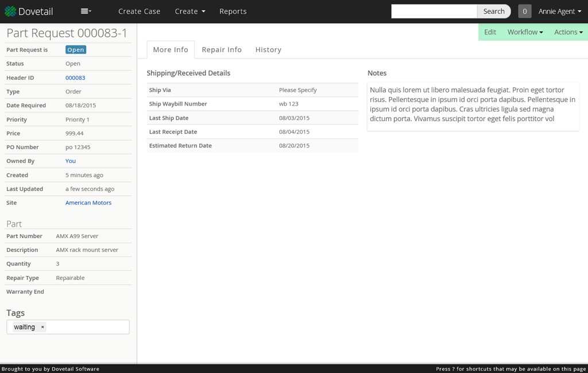Remove the waiting tag with x
Viewport: 588px width, 373px height.
click(x=42, y=327)
